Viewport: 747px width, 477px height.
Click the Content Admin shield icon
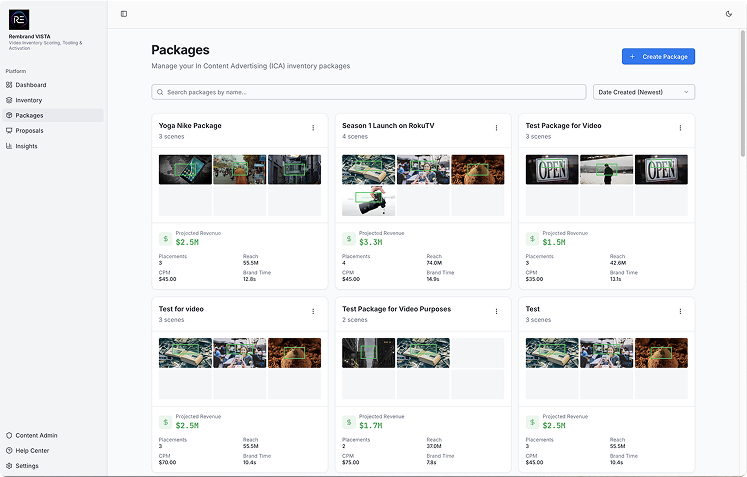click(9, 435)
